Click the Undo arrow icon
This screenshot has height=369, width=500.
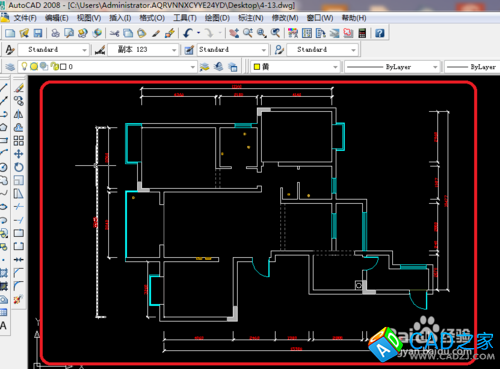point(188,33)
